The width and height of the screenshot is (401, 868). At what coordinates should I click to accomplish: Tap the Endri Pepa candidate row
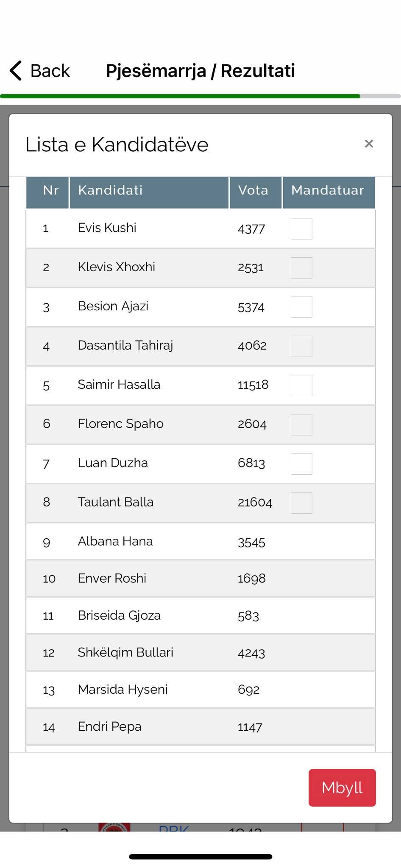(200, 727)
